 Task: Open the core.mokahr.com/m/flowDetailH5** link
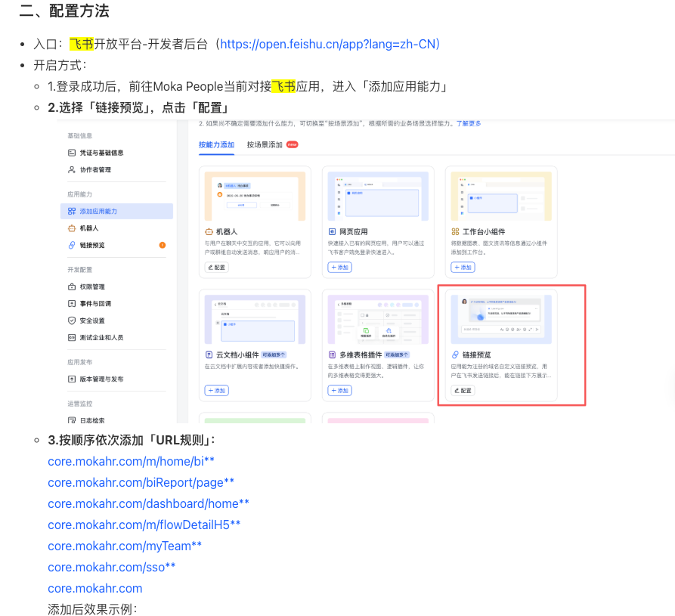tap(144, 525)
